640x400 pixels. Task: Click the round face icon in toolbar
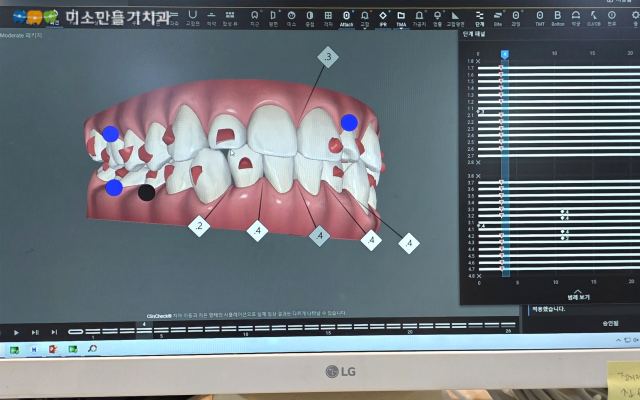coord(291,16)
